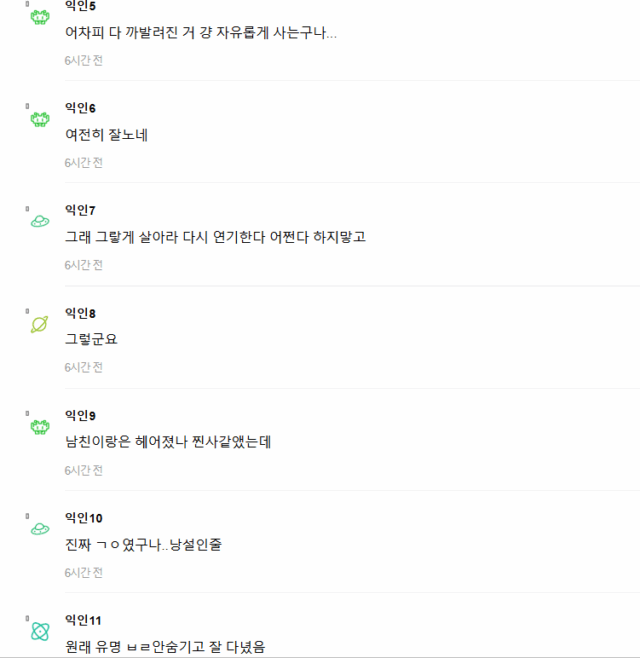The image size is (640, 658).
Task: Click the timestamp under 익인5's comment
Action: coord(84,60)
